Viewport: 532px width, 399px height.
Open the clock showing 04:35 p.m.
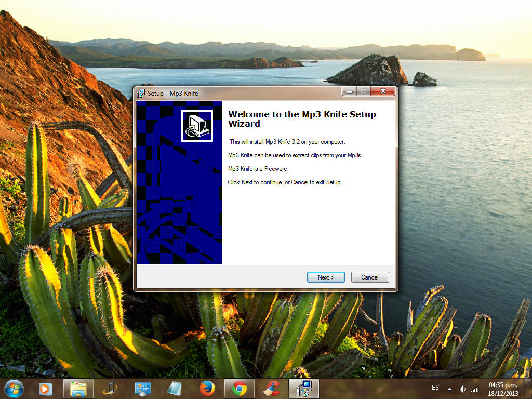coord(502,389)
